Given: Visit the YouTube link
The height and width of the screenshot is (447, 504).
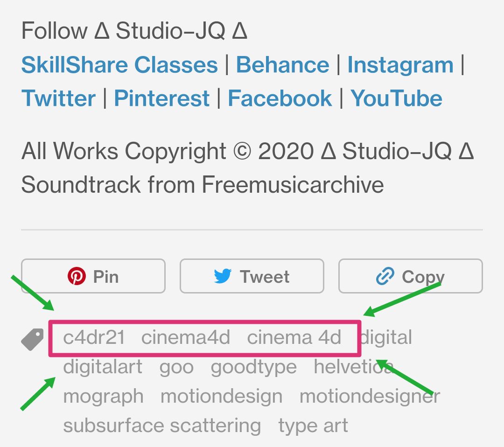Looking at the screenshot, I should (396, 98).
